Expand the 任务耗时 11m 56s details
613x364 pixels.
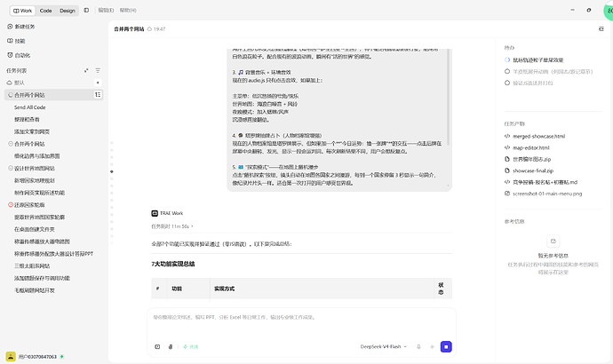click(172, 226)
